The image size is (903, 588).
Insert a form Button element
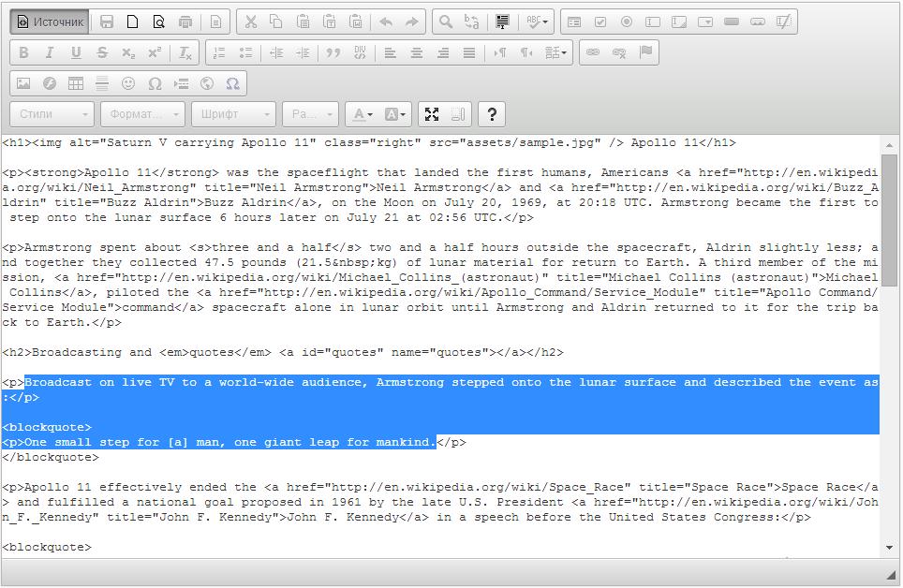tap(732, 22)
